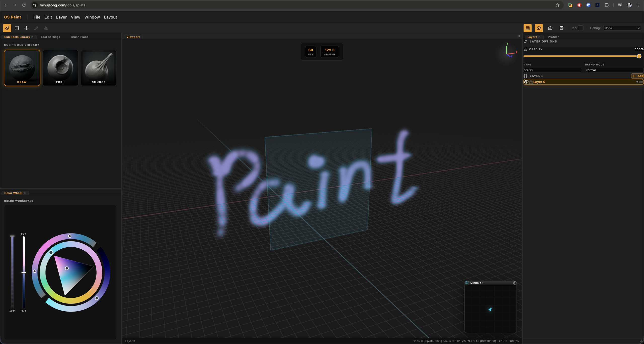Open the File menu
Screen dimensions: 644x344
(37, 17)
